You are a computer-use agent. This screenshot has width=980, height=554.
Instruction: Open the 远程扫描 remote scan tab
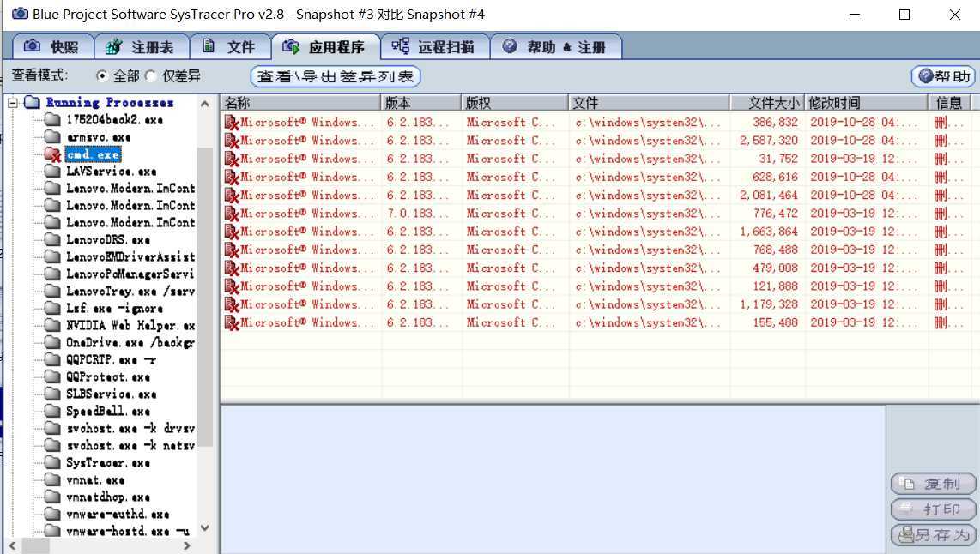[435, 47]
